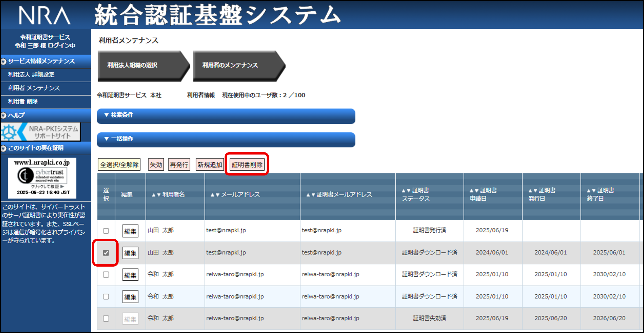Open 利用者 削除 menu item
Screen dimensions: 644x333
(x=23, y=101)
